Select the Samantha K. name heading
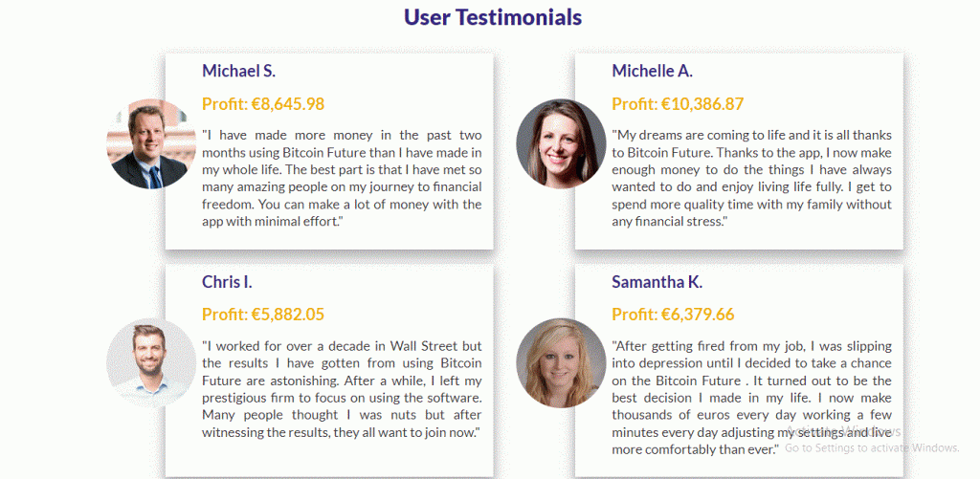Image resolution: width=980 pixels, height=479 pixels. pos(657,282)
